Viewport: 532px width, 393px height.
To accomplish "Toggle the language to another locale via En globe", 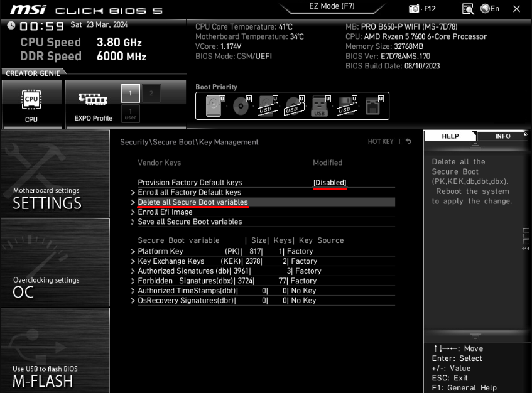I will [x=489, y=9].
